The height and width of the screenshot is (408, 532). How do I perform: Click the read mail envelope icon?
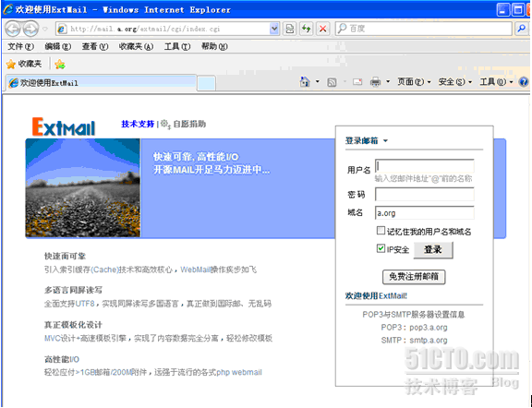[x=357, y=82]
